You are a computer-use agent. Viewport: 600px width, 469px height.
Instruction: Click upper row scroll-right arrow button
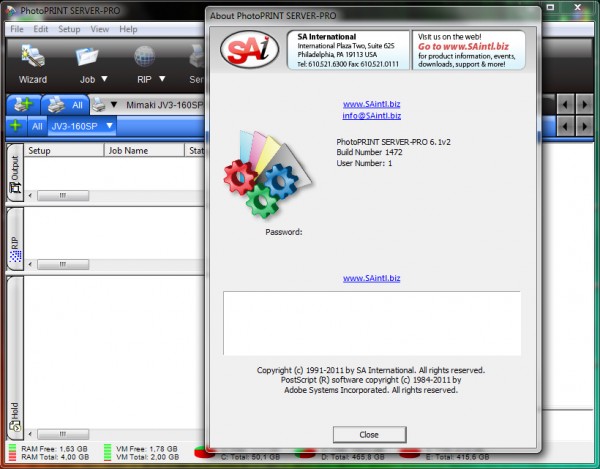pyautogui.click(x=584, y=104)
